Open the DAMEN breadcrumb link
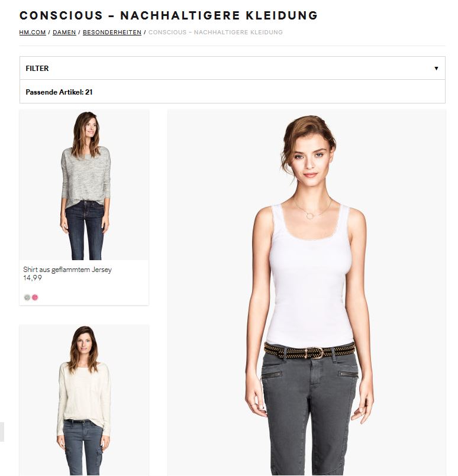This screenshot has height=476, width=458. click(x=64, y=32)
